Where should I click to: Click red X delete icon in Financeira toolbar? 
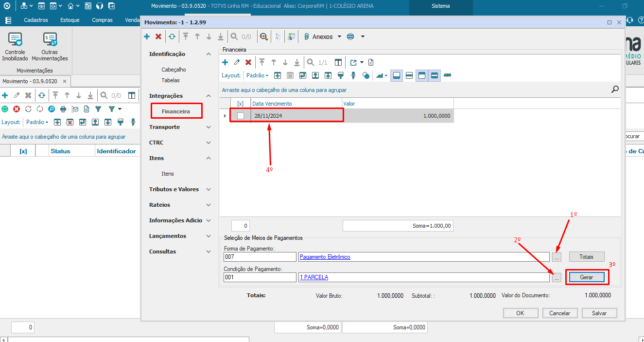pyautogui.click(x=248, y=62)
